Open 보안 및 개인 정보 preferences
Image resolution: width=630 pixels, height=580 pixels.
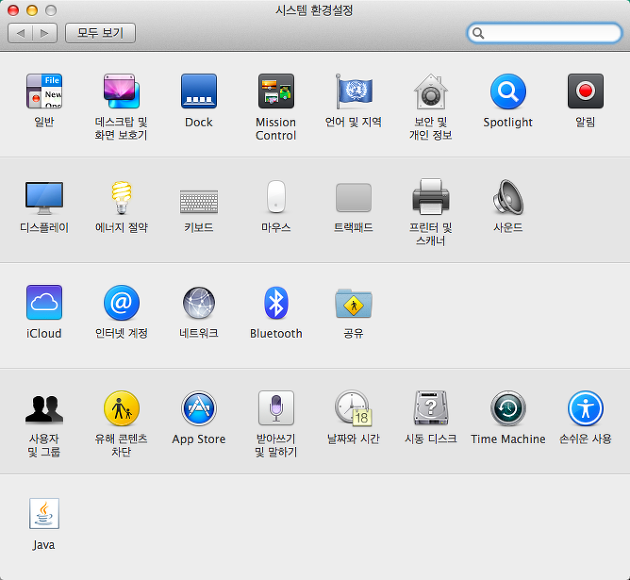pyautogui.click(x=431, y=91)
